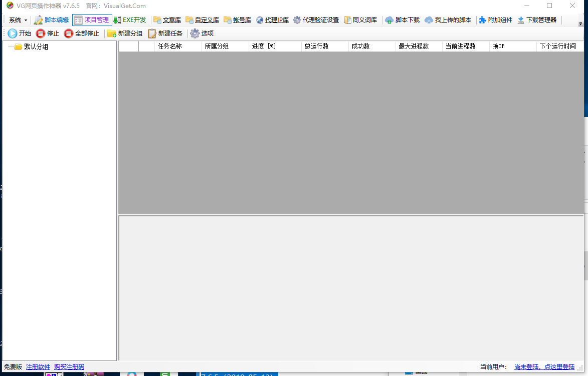Switch to 项目管理 tab

92,20
